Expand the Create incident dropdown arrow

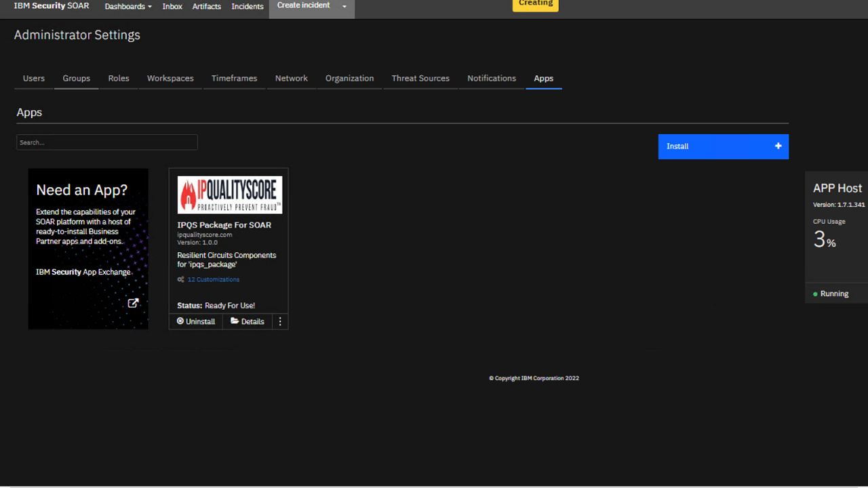(x=344, y=7)
